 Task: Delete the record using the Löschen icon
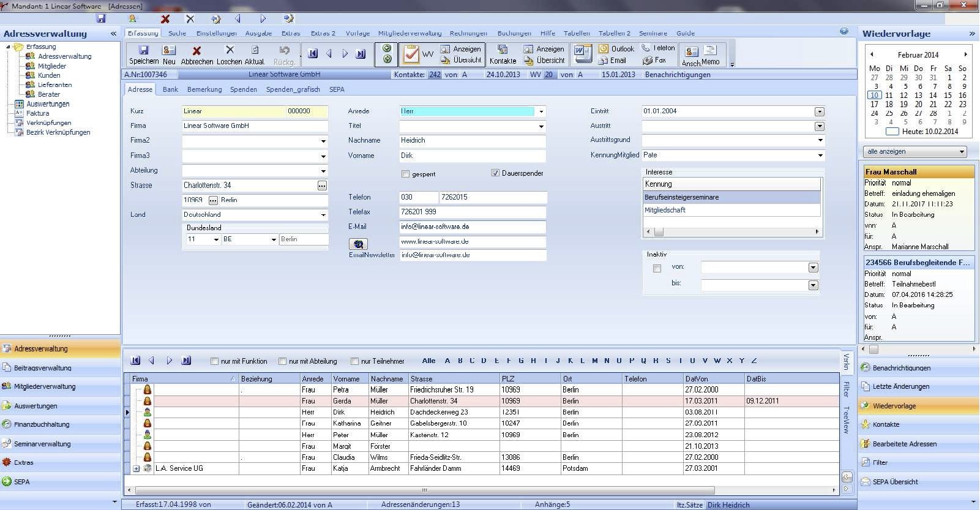pyautogui.click(x=230, y=50)
